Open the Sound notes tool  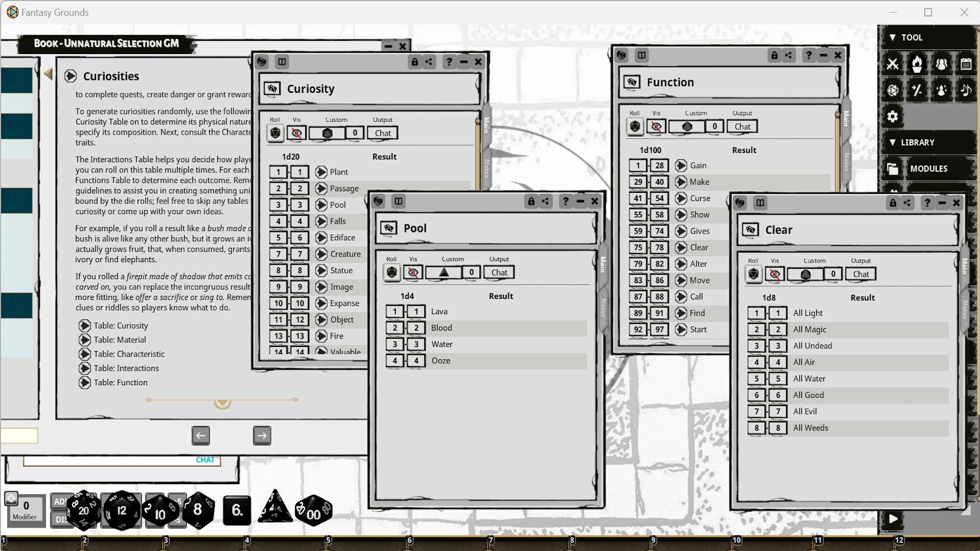point(965,90)
